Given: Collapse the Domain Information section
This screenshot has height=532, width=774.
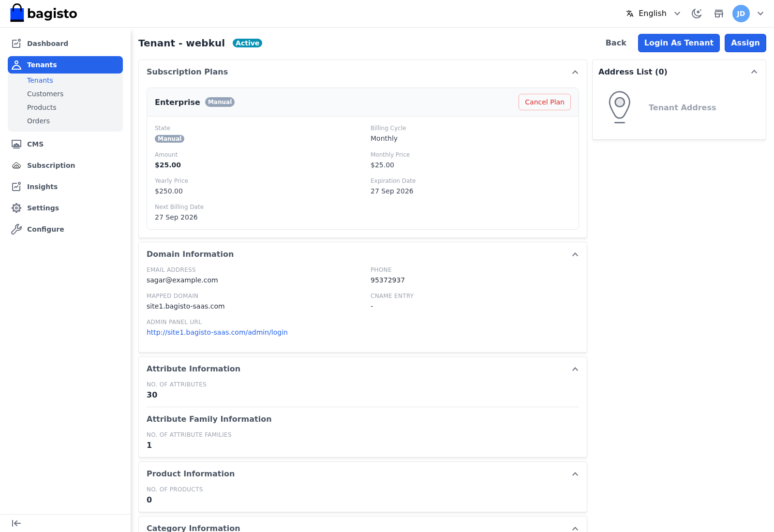Looking at the screenshot, I should 575,254.
